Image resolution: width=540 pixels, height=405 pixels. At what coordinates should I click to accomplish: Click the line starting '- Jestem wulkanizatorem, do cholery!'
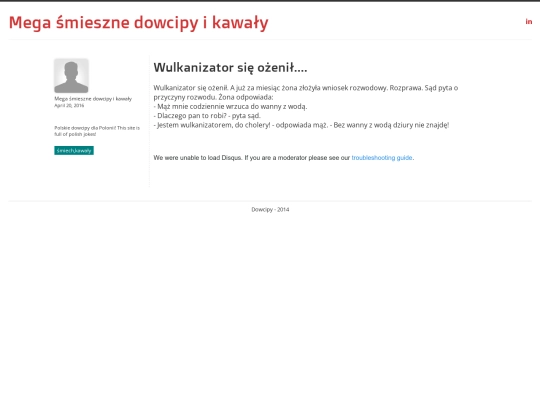click(x=301, y=125)
